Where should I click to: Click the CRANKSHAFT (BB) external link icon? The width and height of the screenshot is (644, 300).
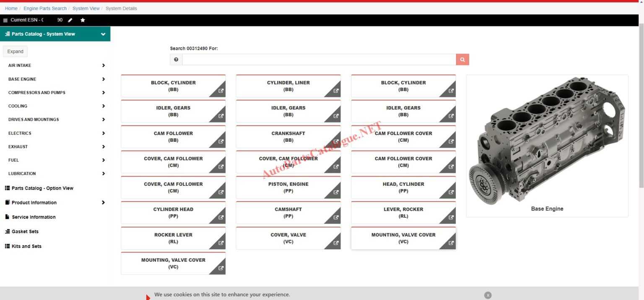click(335, 141)
